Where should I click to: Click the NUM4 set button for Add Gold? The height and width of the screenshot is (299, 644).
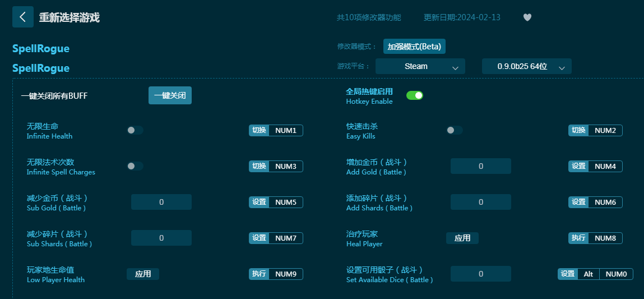point(605,166)
